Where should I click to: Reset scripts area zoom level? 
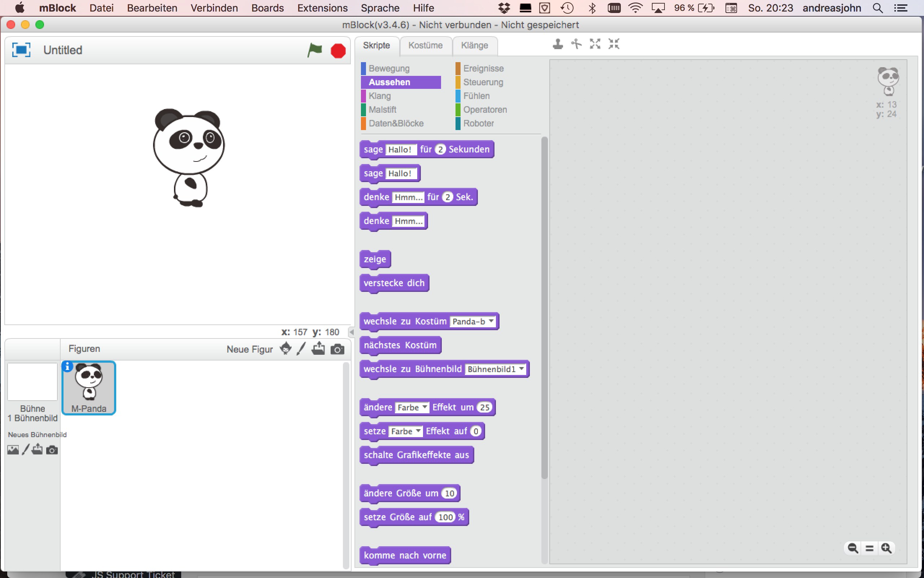point(869,548)
